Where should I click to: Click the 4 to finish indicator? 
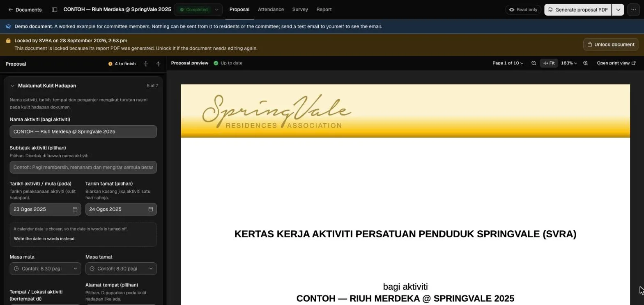[122, 64]
